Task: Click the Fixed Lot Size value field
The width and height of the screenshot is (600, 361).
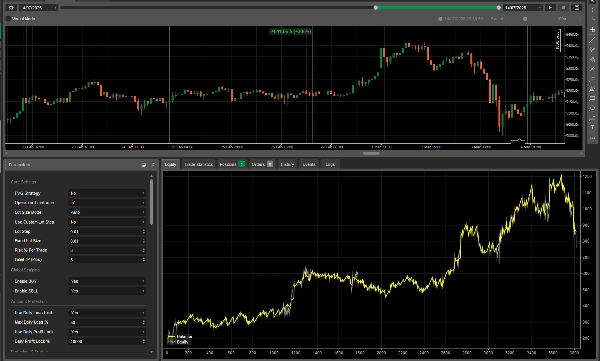Action: (x=107, y=241)
